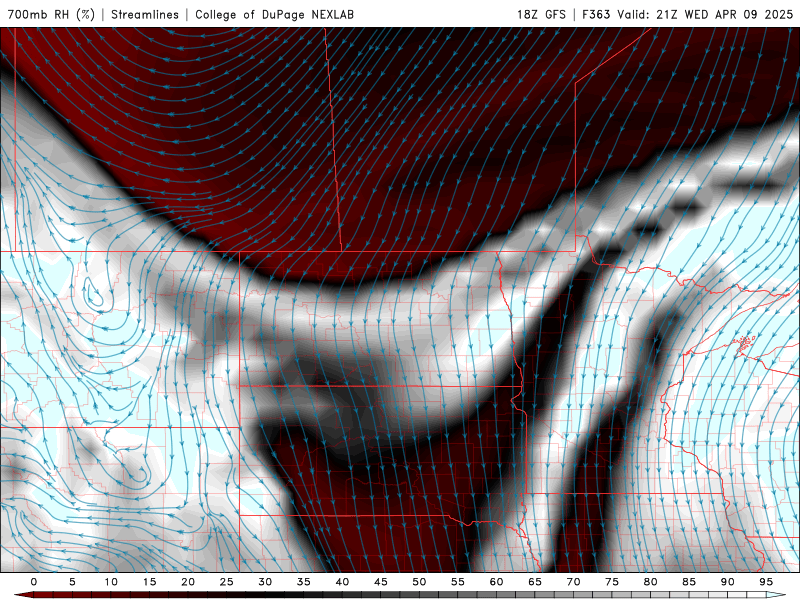Select the 'Streamlines' label in header
The image size is (800, 600).
(145, 15)
